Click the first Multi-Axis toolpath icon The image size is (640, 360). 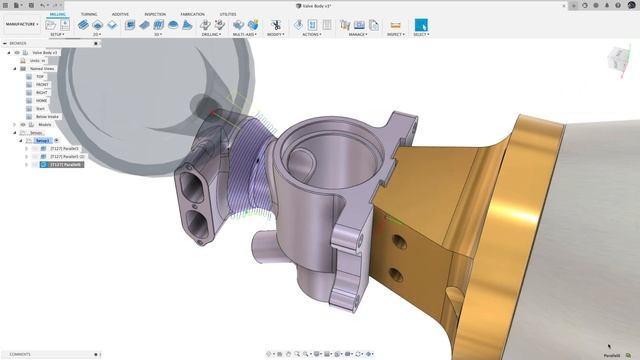click(238, 25)
